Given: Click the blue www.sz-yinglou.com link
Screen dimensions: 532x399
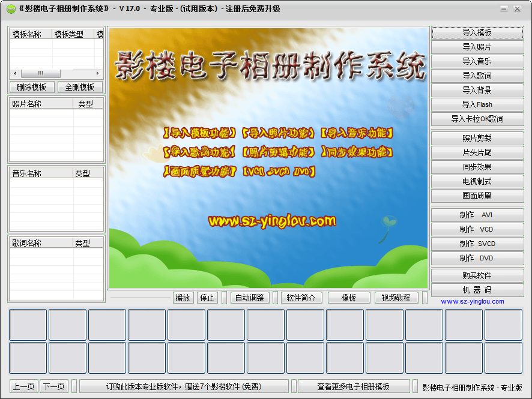Looking at the screenshot, I should point(473,301).
